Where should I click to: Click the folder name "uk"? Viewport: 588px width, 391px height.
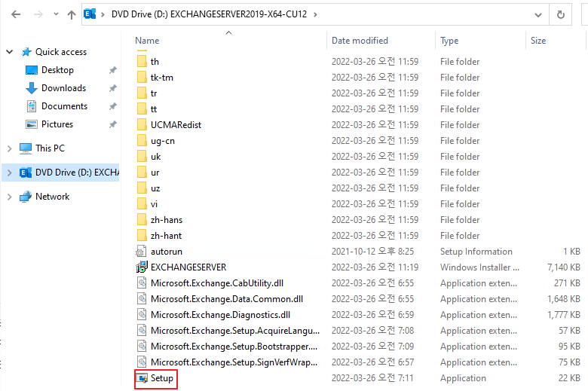click(155, 157)
